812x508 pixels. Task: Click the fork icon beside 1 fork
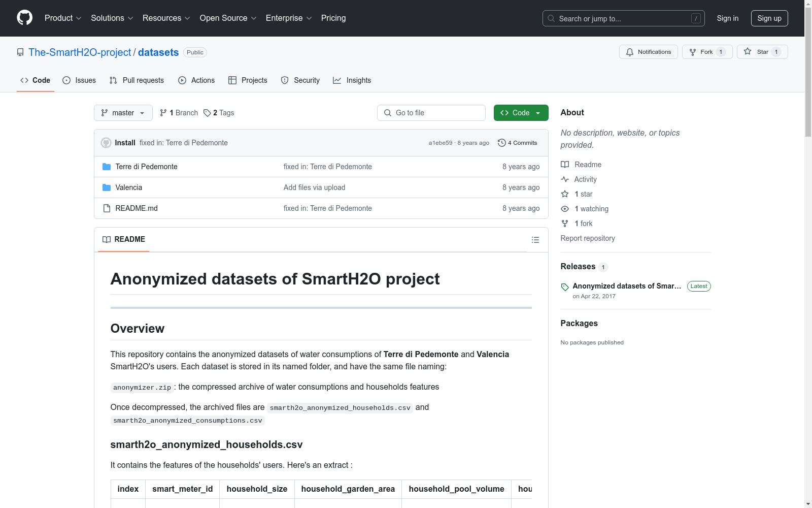point(565,224)
